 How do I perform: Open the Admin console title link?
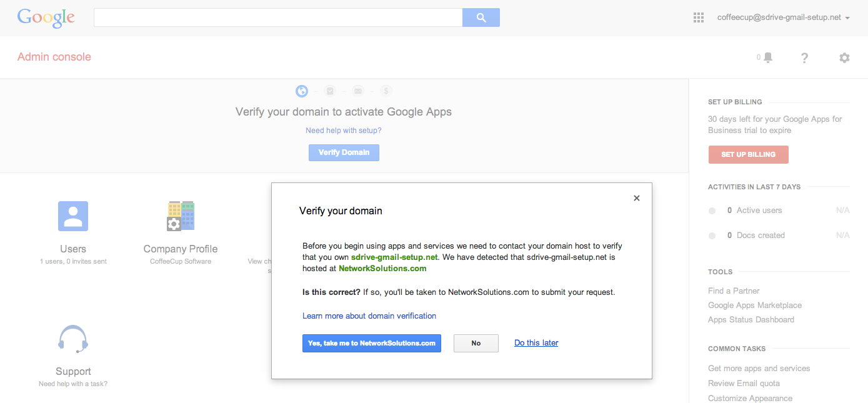[54, 57]
